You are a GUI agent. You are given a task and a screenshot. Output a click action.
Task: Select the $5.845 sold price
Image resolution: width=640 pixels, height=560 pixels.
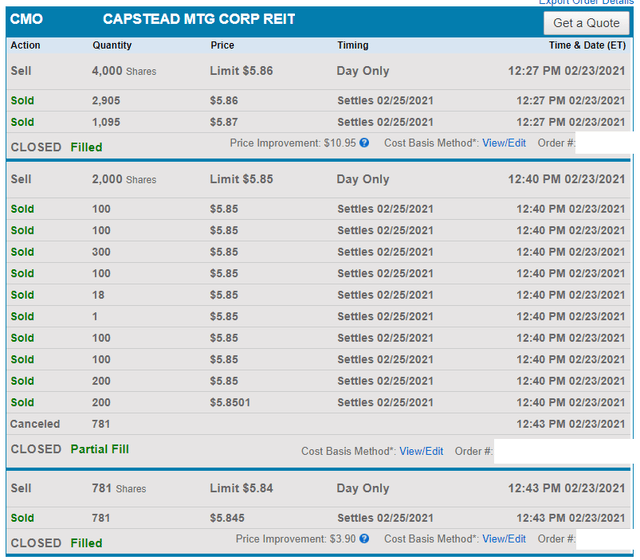pyautogui.click(x=227, y=518)
